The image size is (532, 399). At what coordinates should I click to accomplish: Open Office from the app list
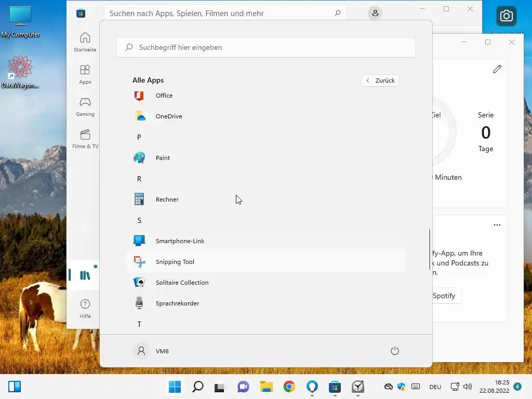[265, 96]
